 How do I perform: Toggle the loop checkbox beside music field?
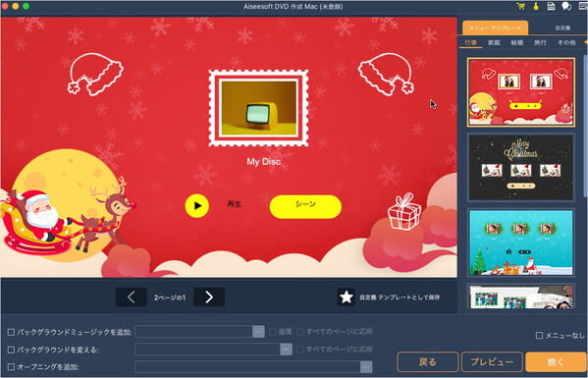(272, 332)
